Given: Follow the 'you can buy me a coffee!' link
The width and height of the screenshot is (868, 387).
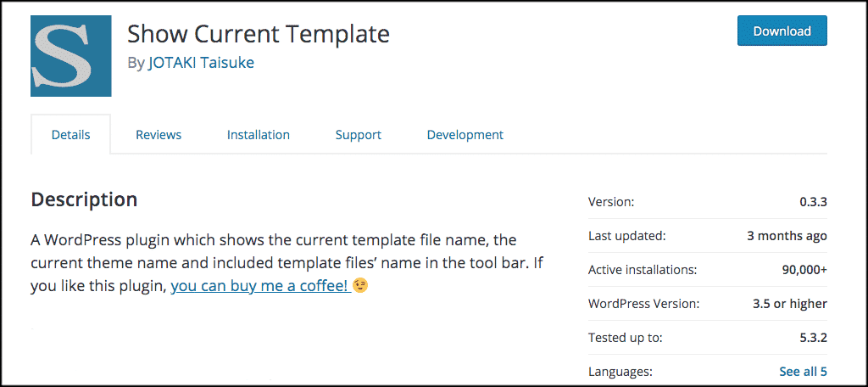Looking at the screenshot, I should [261, 286].
